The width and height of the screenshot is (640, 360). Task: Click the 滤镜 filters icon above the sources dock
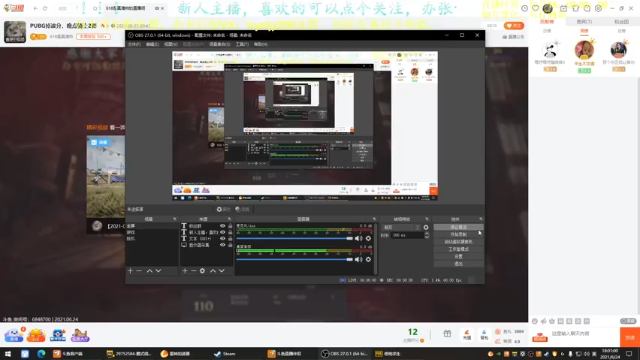click(242, 209)
